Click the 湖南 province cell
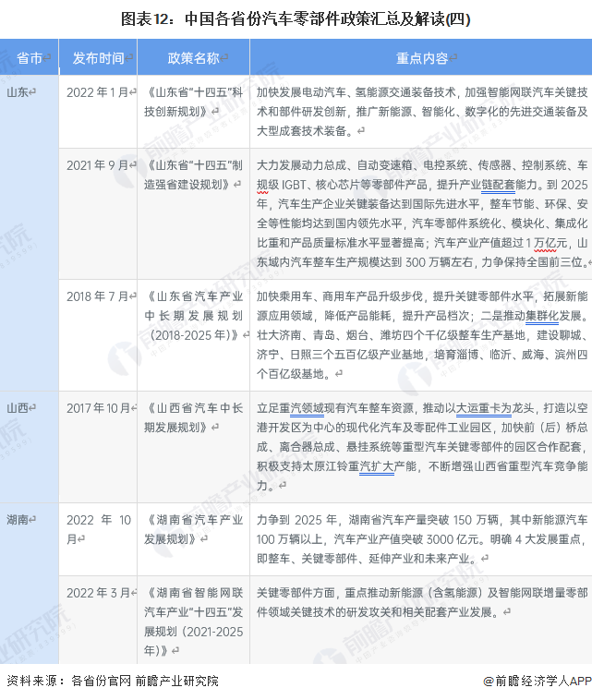 pos(20,520)
